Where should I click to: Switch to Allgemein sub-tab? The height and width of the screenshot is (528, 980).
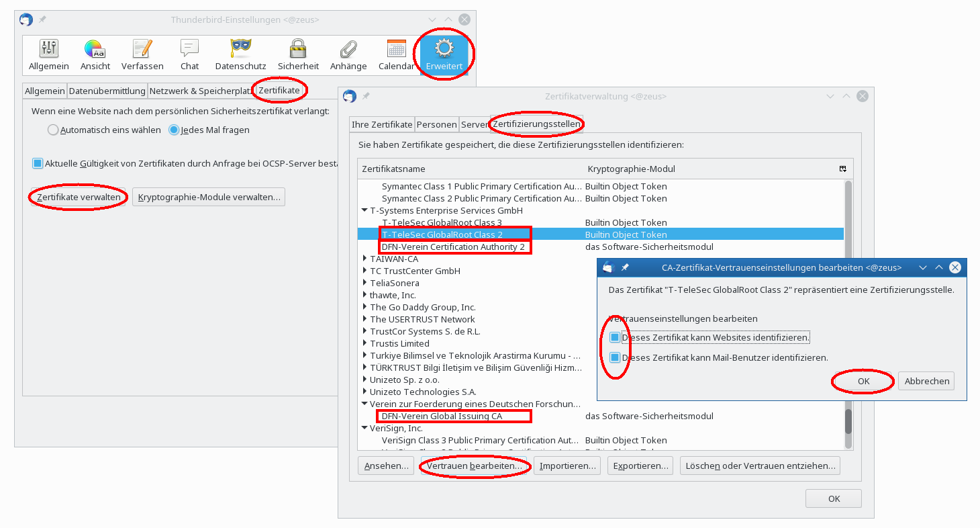45,91
